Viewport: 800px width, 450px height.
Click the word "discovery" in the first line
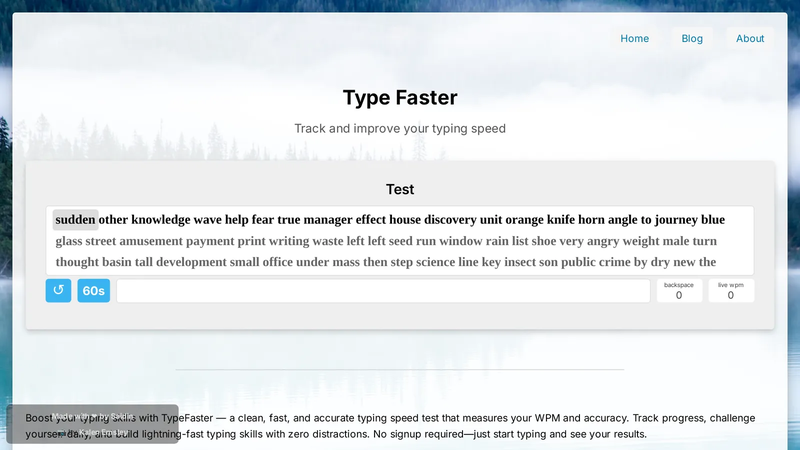(450, 219)
